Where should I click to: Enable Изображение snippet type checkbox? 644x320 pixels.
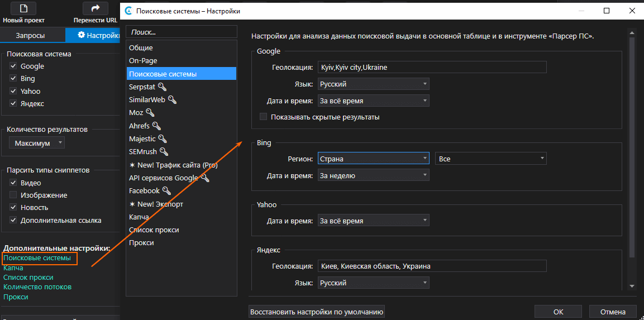[x=13, y=195]
